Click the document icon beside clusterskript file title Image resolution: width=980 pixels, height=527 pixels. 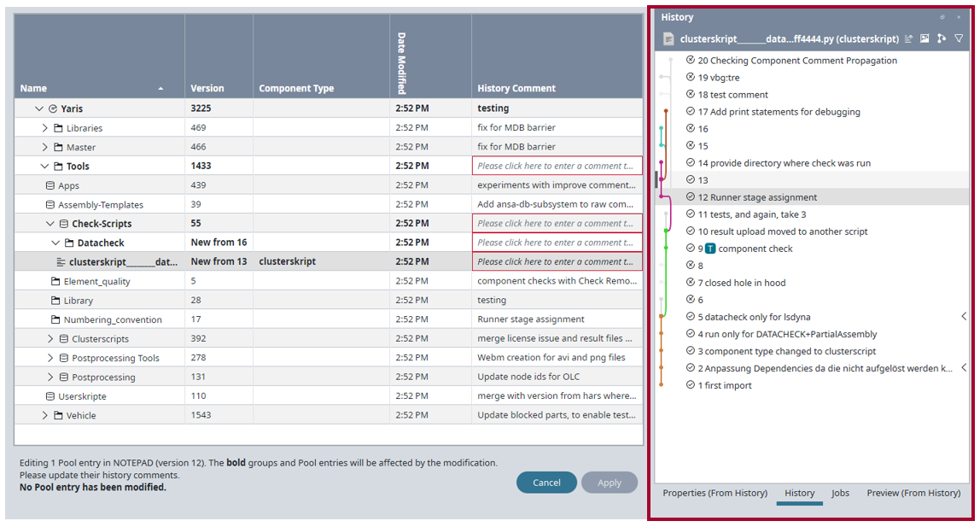(x=668, y=38)
